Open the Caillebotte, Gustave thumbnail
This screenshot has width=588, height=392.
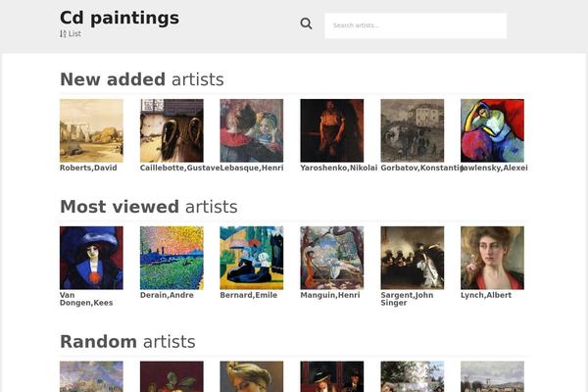[x=171, y=130]
